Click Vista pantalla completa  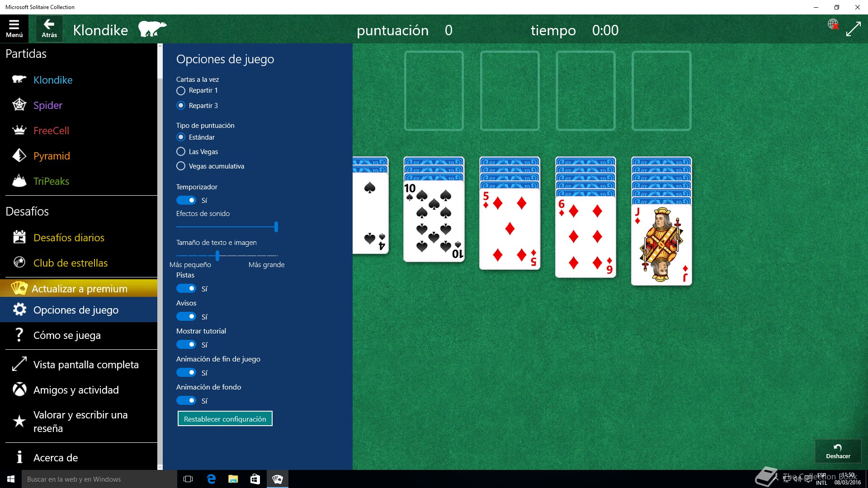click(79, 364)
